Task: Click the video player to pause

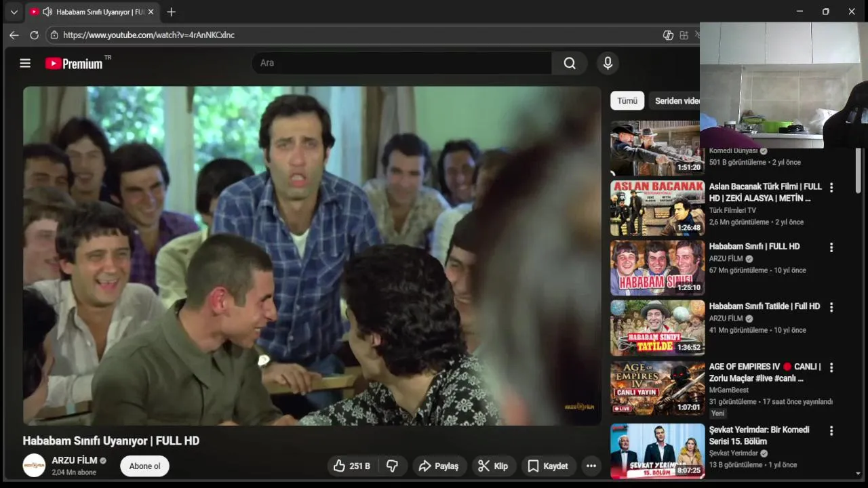Action: [x=312, y=256]
